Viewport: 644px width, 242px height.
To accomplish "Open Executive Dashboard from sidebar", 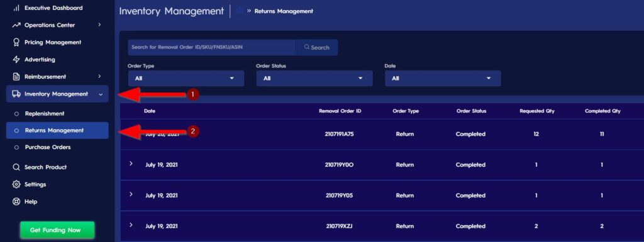I will tap(53, 8).
